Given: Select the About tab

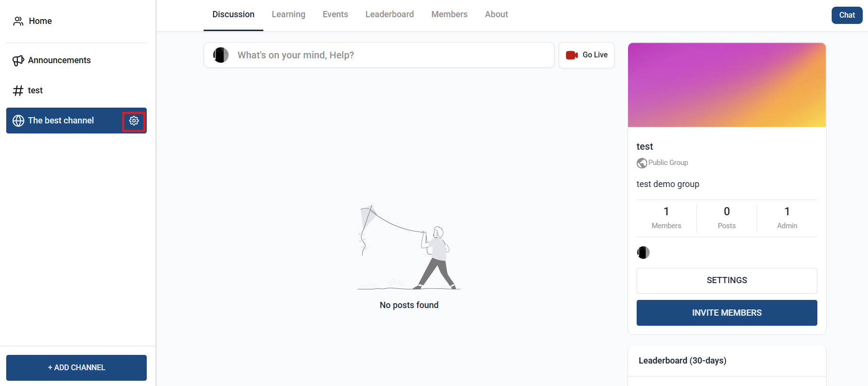Looking at the screenshot, I should click(x=497, y=15).
